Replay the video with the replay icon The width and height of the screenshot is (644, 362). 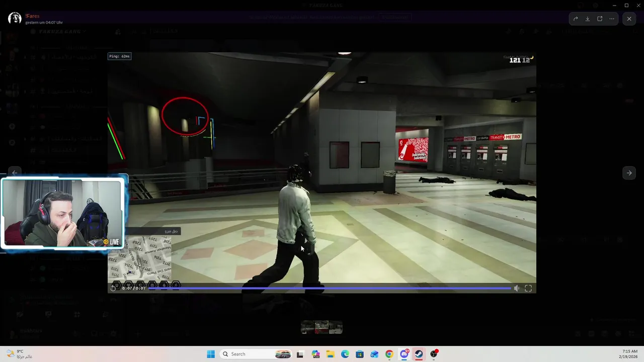(x=114, y=288)
